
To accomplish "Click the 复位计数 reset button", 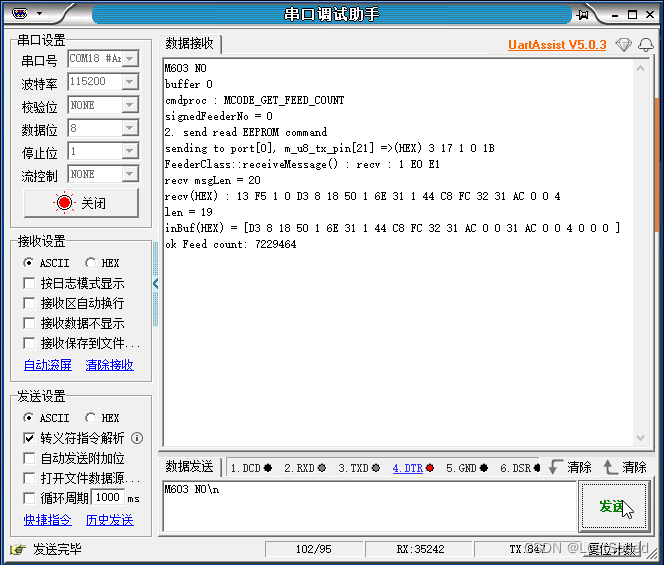I will tap(611, 549).
